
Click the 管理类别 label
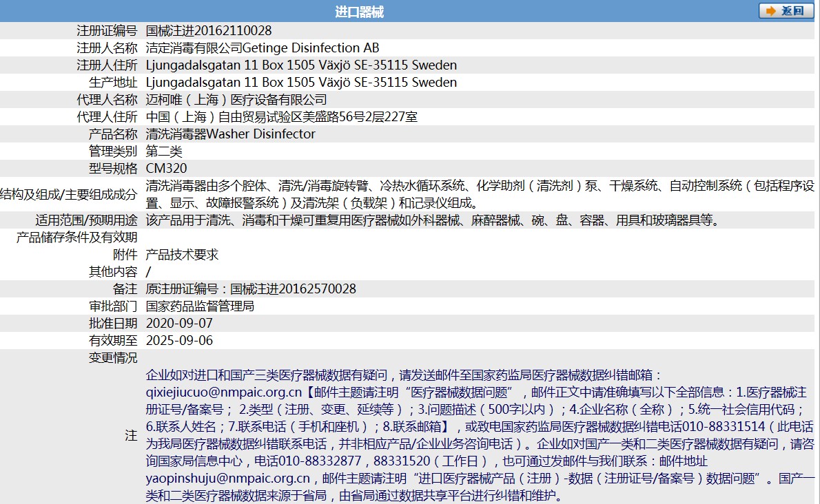click(113, 151)
